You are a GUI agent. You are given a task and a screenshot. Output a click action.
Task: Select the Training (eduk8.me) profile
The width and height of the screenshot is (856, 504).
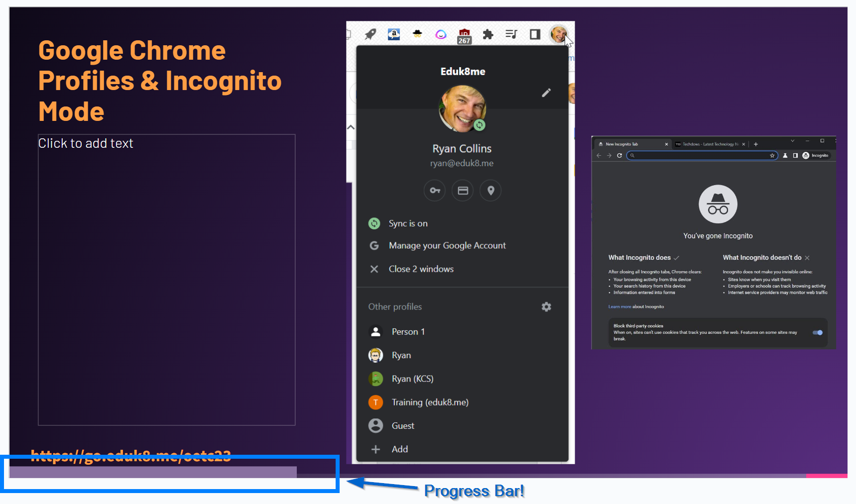pyautogui.click(x=429, y=402)
